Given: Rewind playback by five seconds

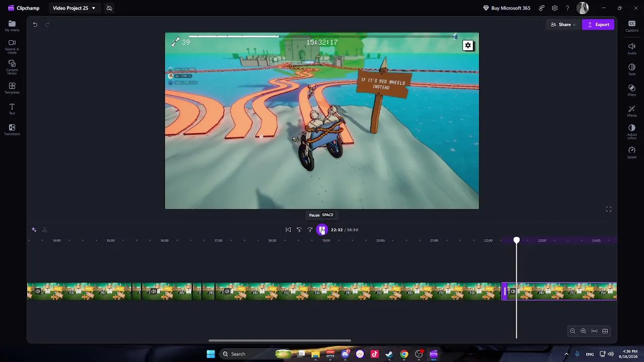Looking at the screenshot, I should click(299, 230).
